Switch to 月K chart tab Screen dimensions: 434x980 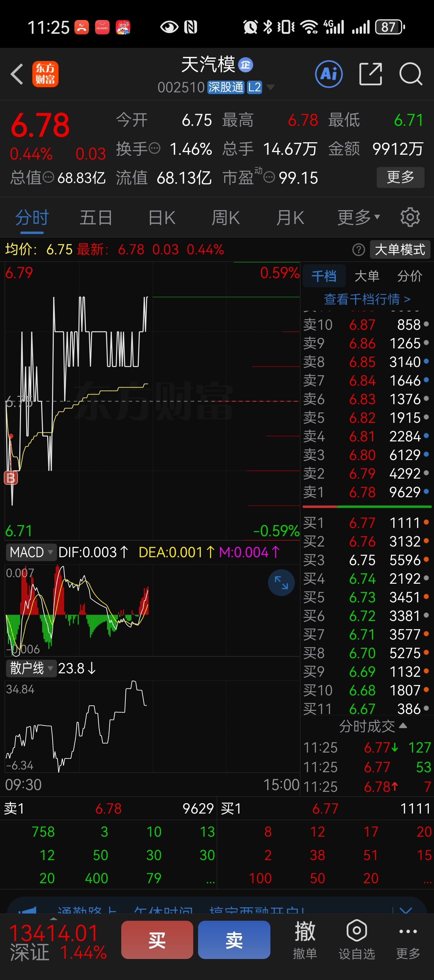click(290, 218)
